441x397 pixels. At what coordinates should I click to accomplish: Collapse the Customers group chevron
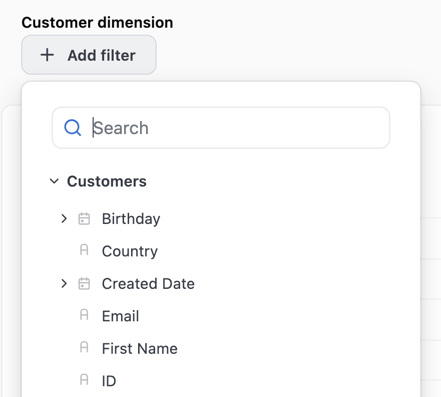(54, 181)
